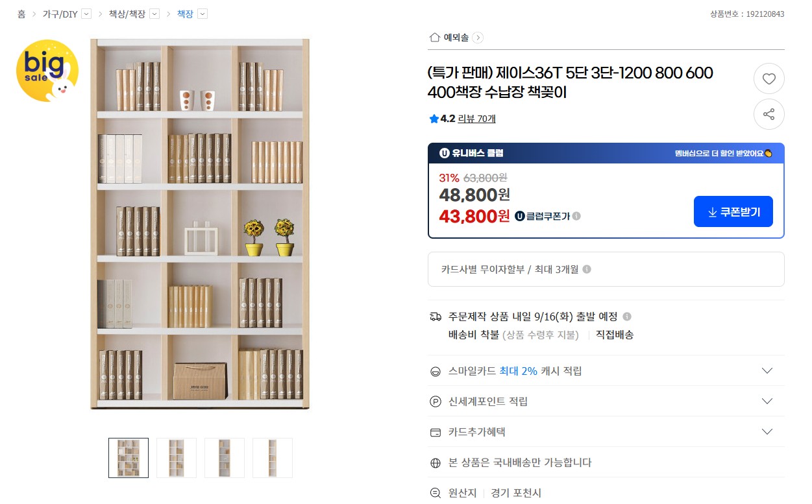Viewport: 812px width, 504px height.
Task: Select the fourth narrow bookshelf thumbnail
Action: coord(273,458)
